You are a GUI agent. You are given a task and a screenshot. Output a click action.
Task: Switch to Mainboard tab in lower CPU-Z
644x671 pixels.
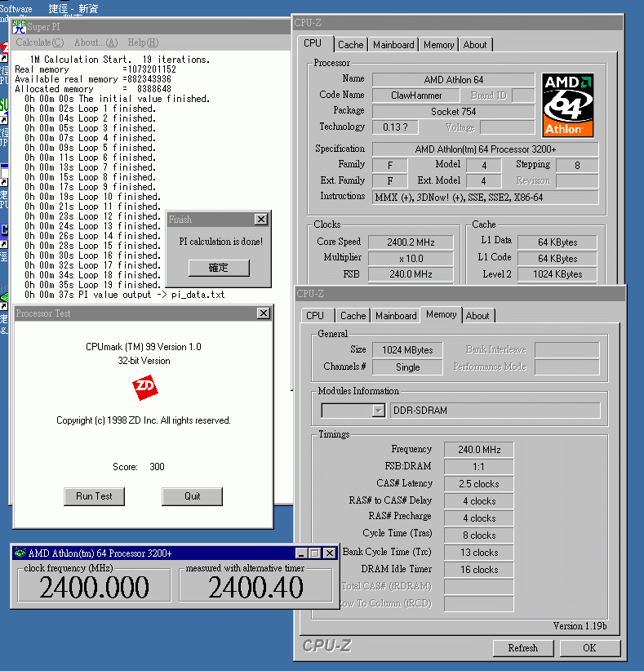(x=396, y=316)
